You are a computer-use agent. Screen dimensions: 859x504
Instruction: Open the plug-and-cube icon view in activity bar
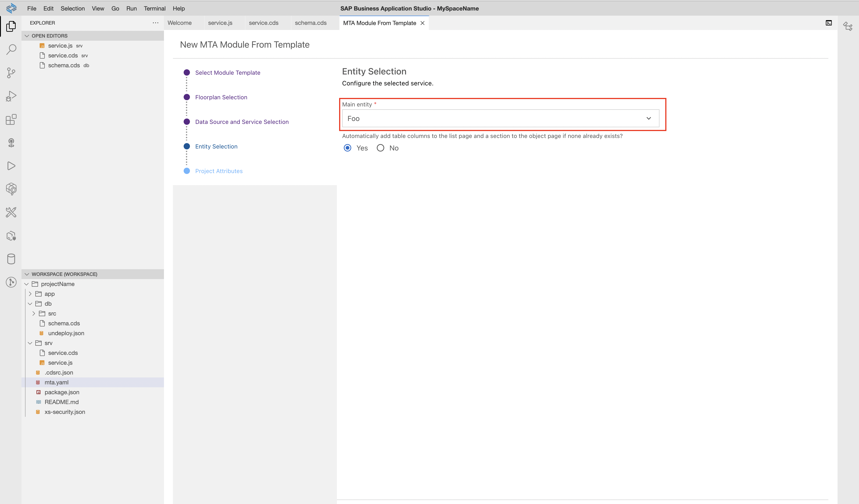[x=11, y=236]
